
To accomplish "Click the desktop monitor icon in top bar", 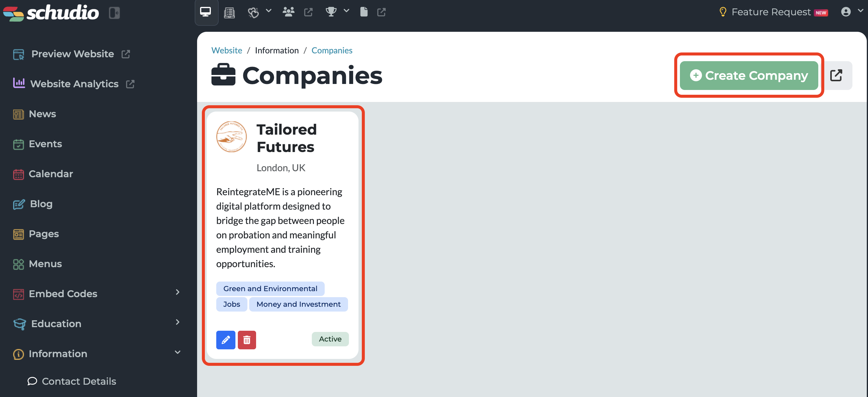I will click(x=205, y=12).
